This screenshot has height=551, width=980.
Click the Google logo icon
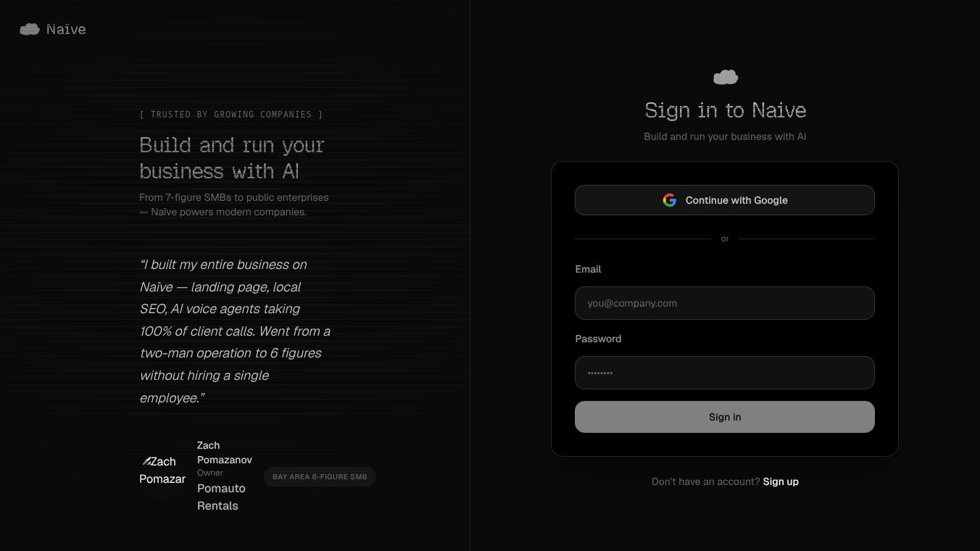670,200
